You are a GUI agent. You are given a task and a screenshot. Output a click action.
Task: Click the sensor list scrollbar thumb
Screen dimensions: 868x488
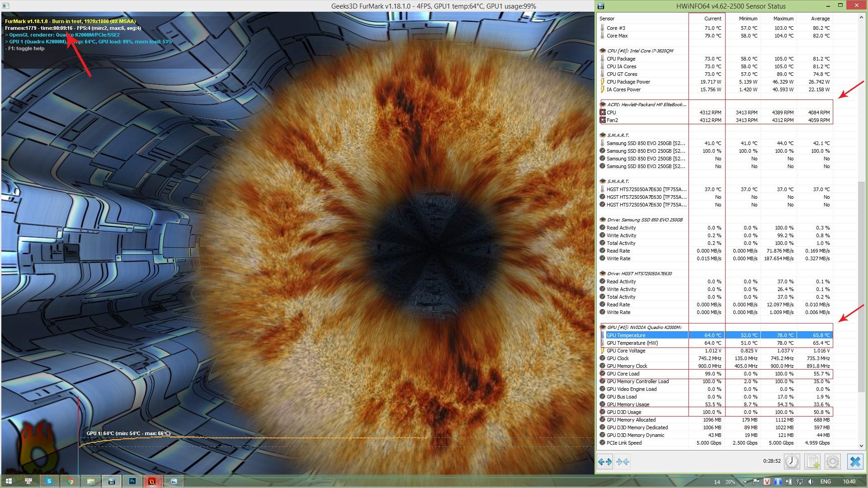[x=861, y=287]
